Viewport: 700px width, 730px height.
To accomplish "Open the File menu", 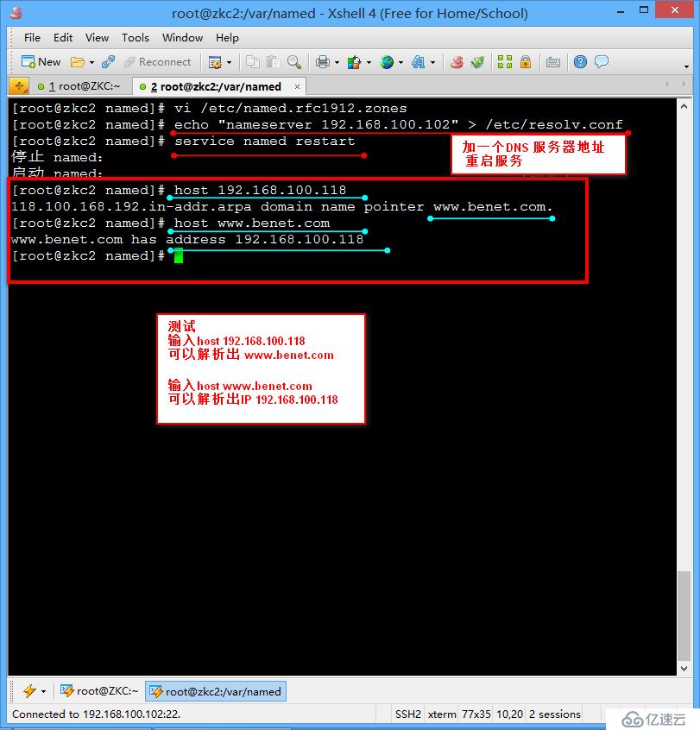I will tap(32, 38).
